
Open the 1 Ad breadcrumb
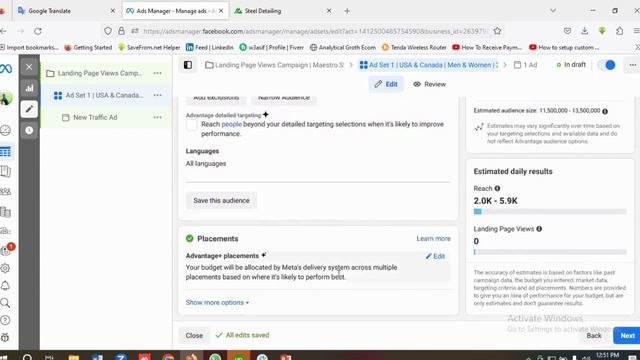[x=525, y=65]
